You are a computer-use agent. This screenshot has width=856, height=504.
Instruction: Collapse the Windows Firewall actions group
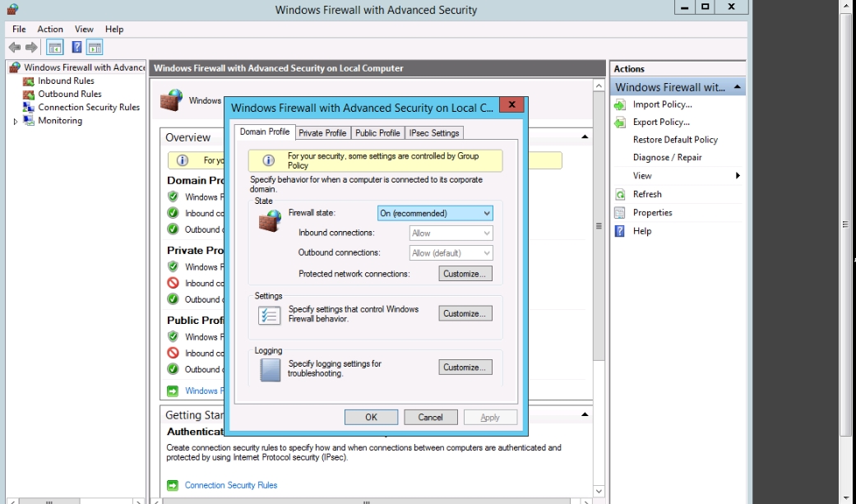pos(737,87)
